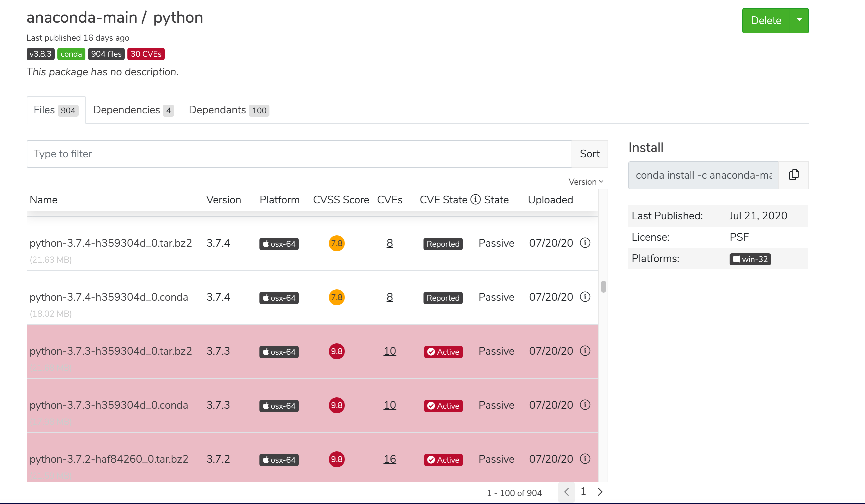This screenshot has width=865, height=504.
Task: Click 7.8 CVSS score for python-3.7.4 tar.bz2
Action: click(336, 243)
